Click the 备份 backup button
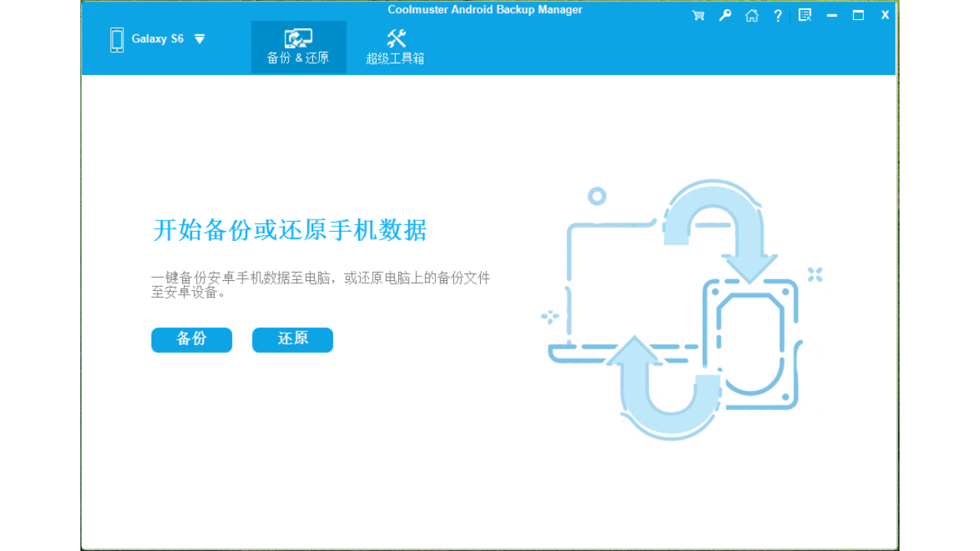The image size is (980, 551). [191, 340]
